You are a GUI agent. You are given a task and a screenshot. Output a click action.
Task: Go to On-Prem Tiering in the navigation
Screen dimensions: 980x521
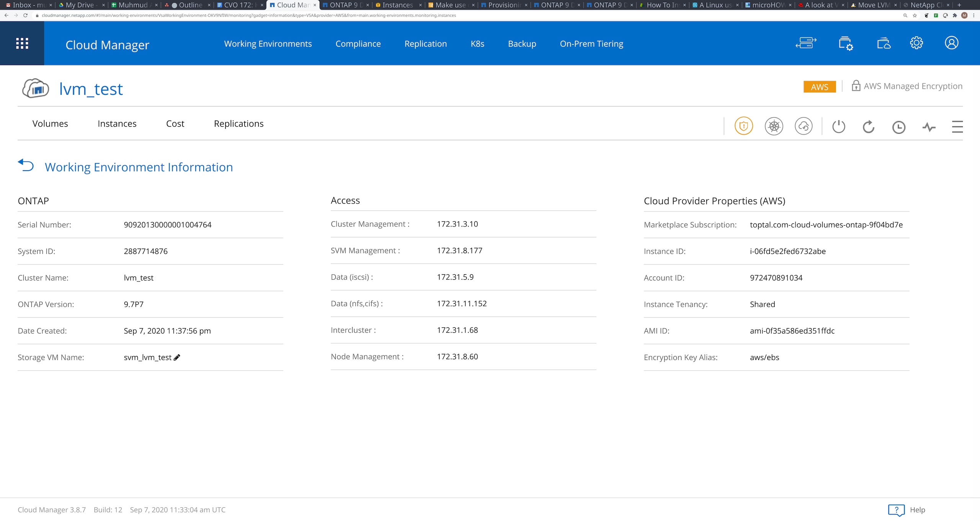click(591, 44)
